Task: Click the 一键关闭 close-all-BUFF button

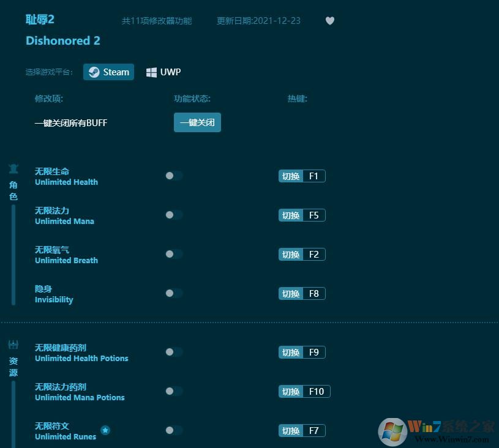Action: [197, 122]
